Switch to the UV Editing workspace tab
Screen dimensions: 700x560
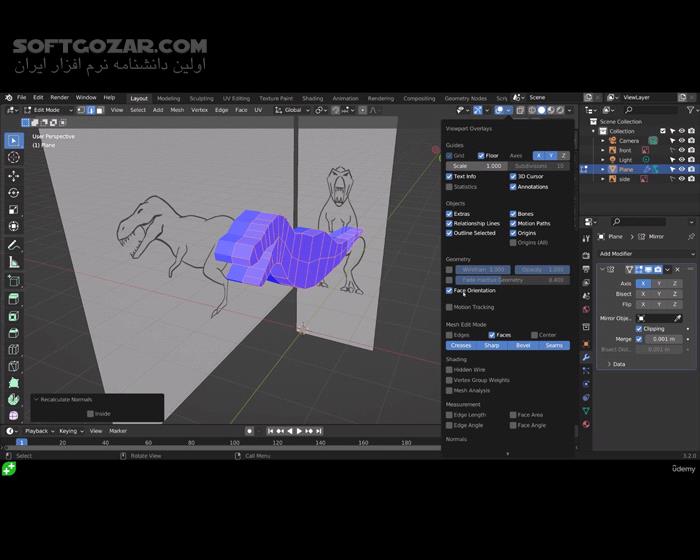coord(236,98)
